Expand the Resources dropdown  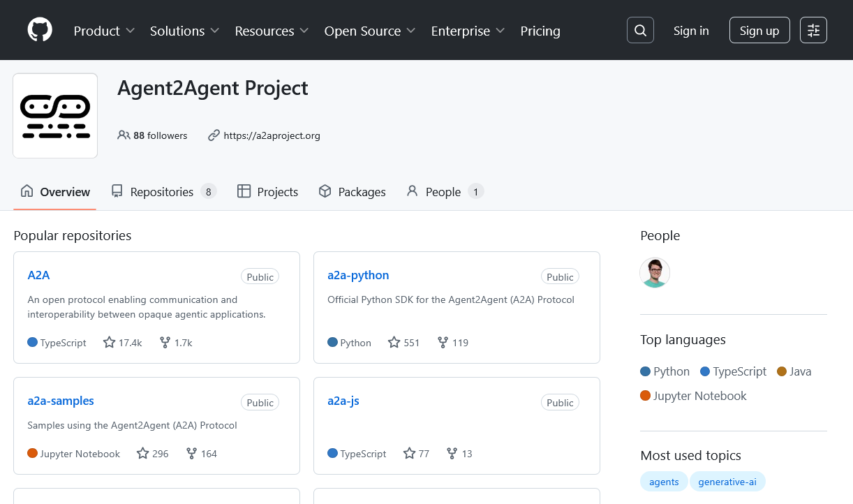coord(272,31)
